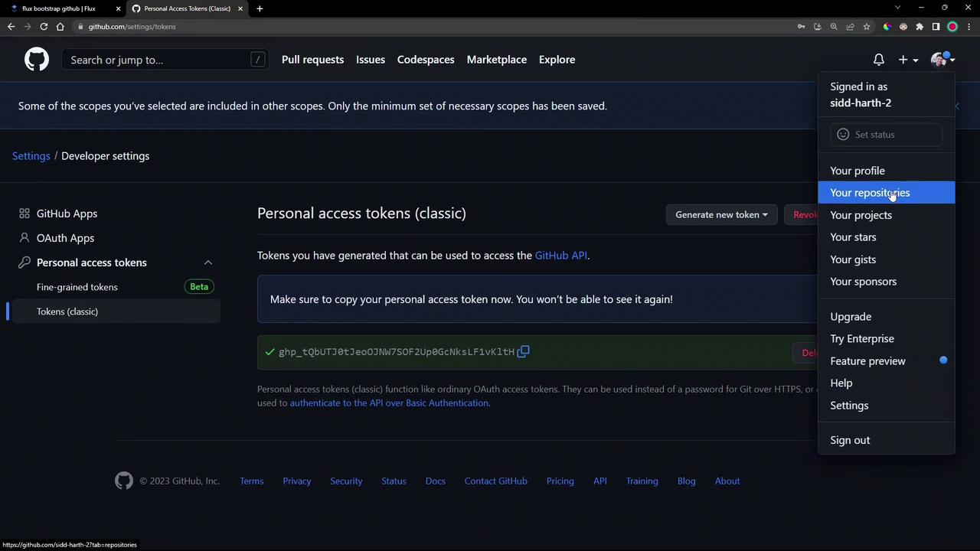980x551 pixels.
Task: Visit Marketplace from the header
Action: tap(497, 60)
